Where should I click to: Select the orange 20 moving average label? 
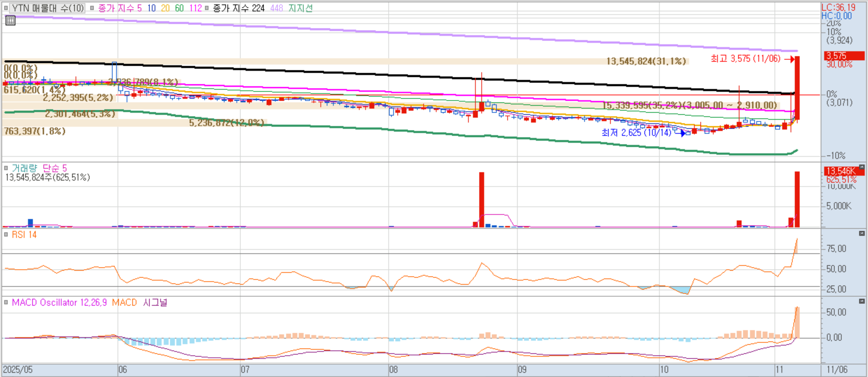click(x=165, y=8)
